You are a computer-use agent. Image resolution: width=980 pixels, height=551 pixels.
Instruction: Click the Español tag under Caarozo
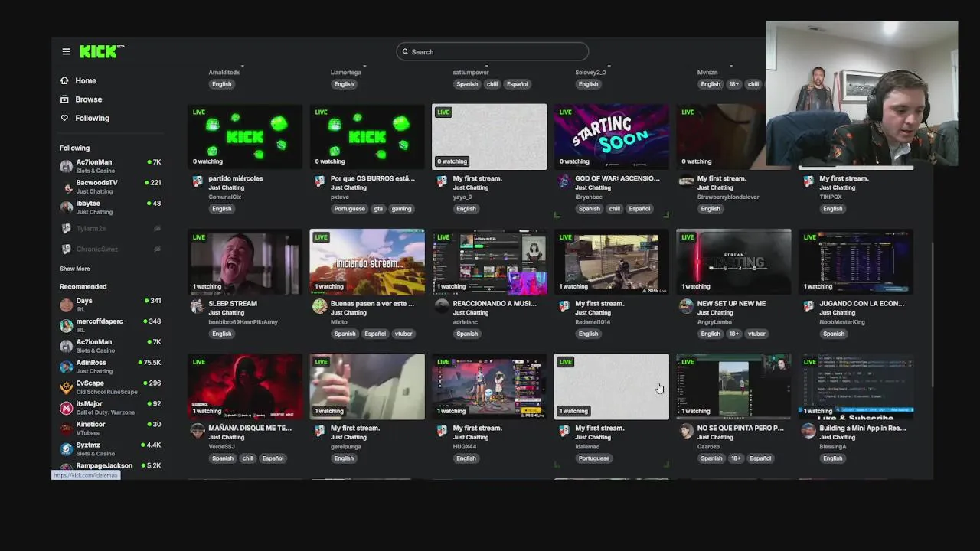point(760,458)
